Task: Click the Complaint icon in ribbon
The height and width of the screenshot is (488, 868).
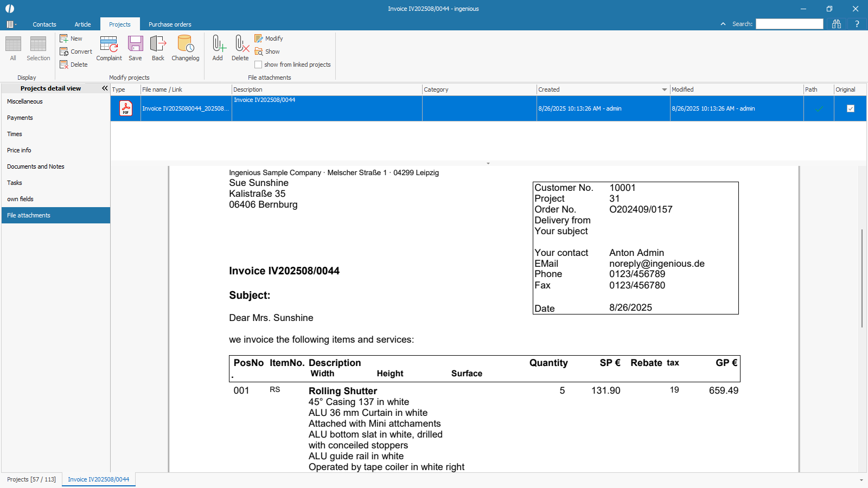Action: (109, 48)
